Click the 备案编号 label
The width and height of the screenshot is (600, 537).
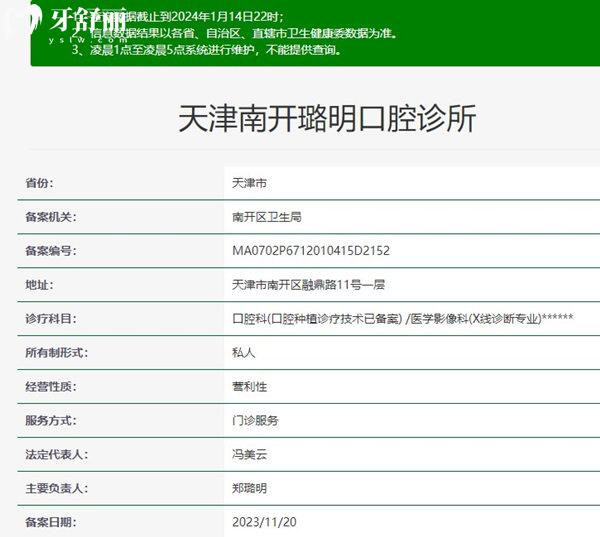coord(51,251)
